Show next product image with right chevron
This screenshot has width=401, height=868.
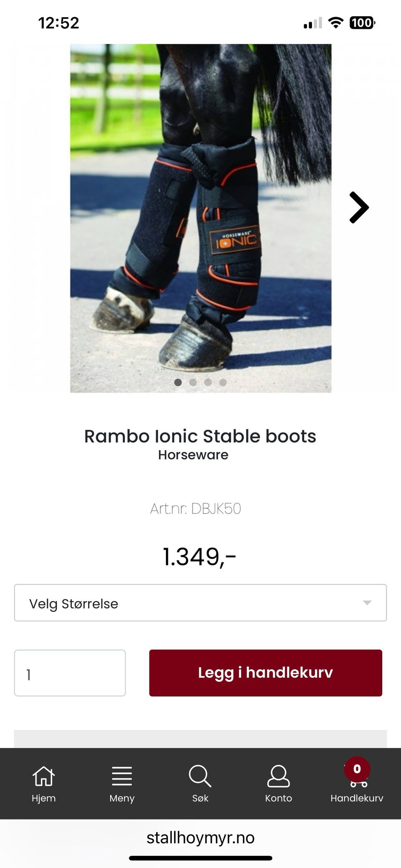359,207
